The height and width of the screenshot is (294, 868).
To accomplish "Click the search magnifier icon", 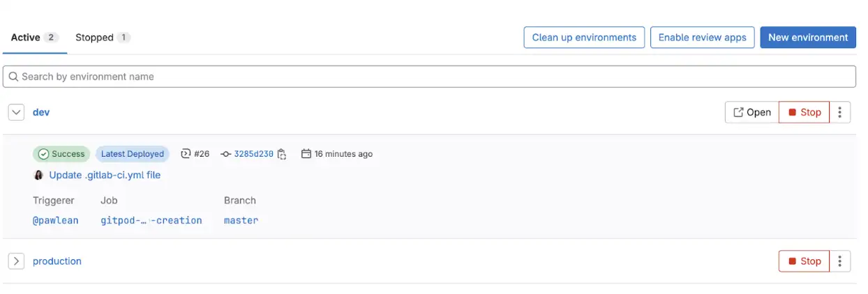I will [13, 77].
